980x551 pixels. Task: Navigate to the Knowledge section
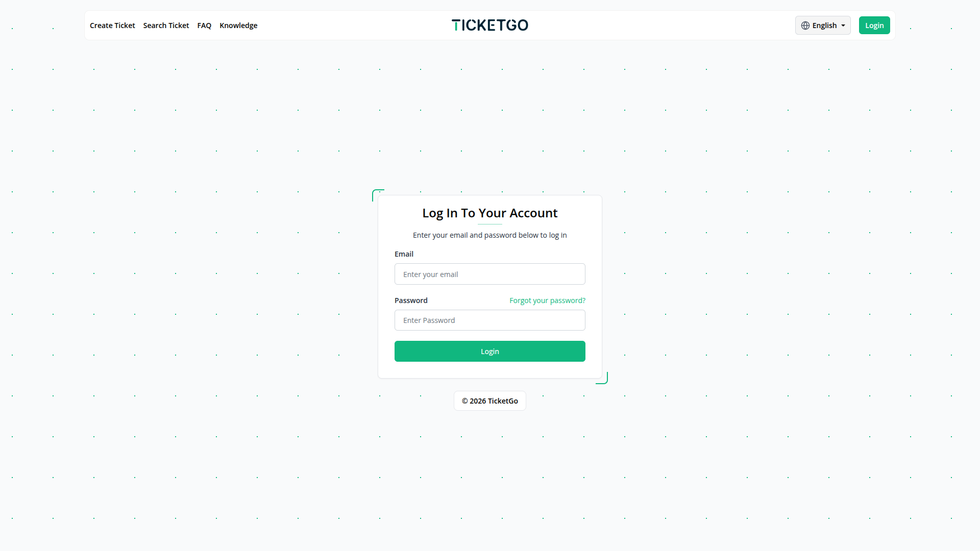[238, 26]
